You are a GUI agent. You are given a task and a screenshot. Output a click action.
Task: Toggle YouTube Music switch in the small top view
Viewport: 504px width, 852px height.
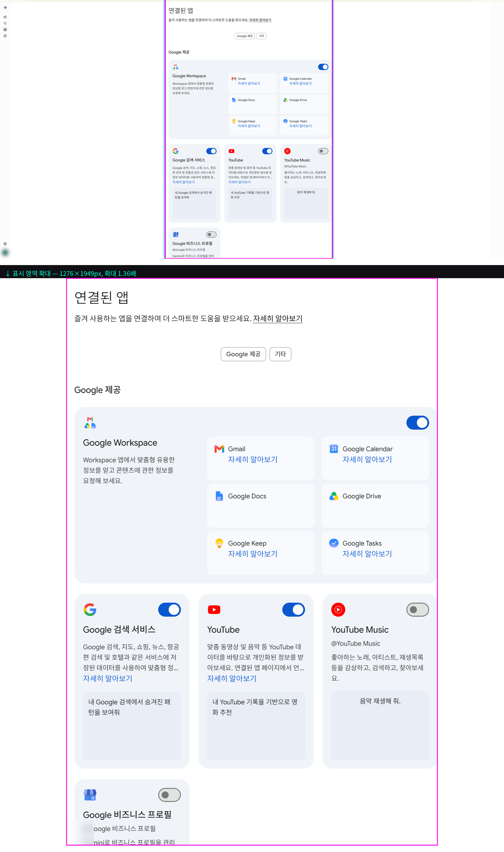tap(323, 151)
